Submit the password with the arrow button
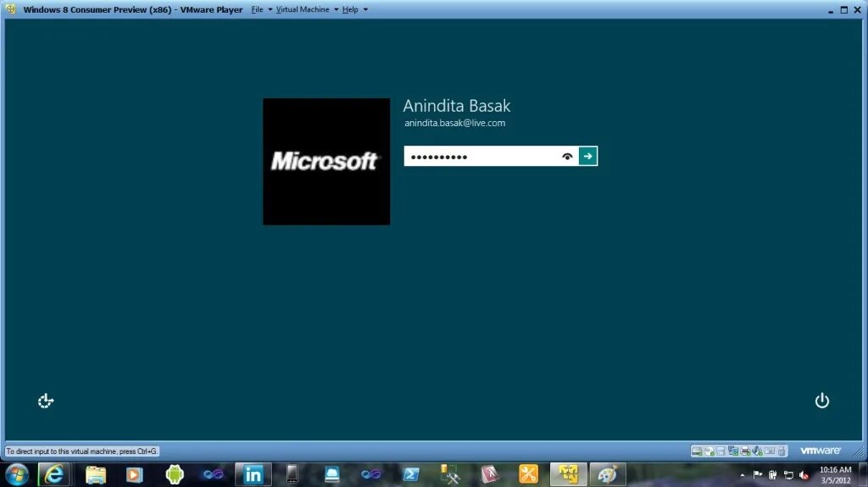The image size is (868, 487). coord(588,157)
